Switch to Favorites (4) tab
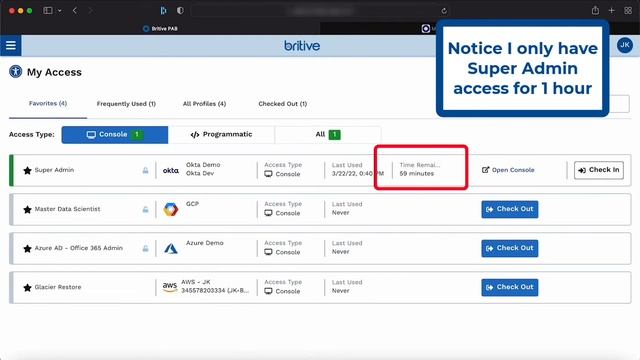Viewport: 640px width, 360px height. coord(48,104)
